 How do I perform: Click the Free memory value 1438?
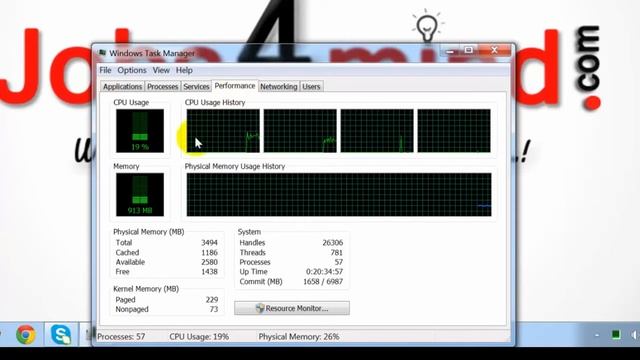point(209,271)
